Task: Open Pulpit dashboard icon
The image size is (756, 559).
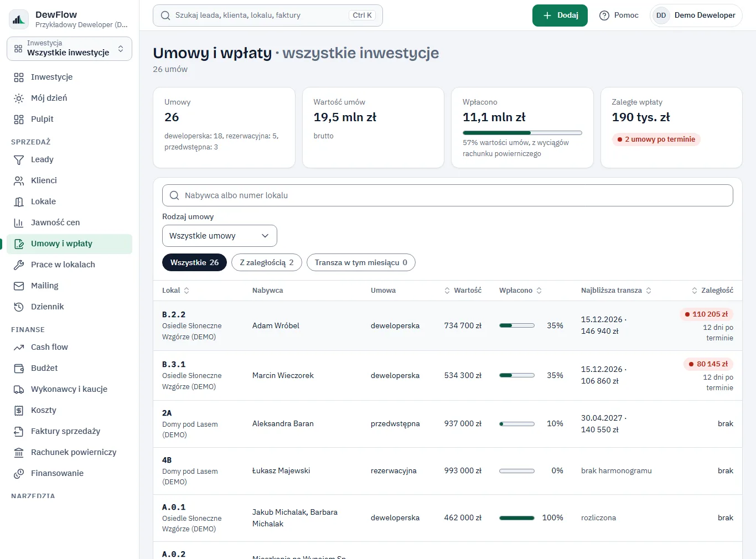Action: (x=19, y=119)
